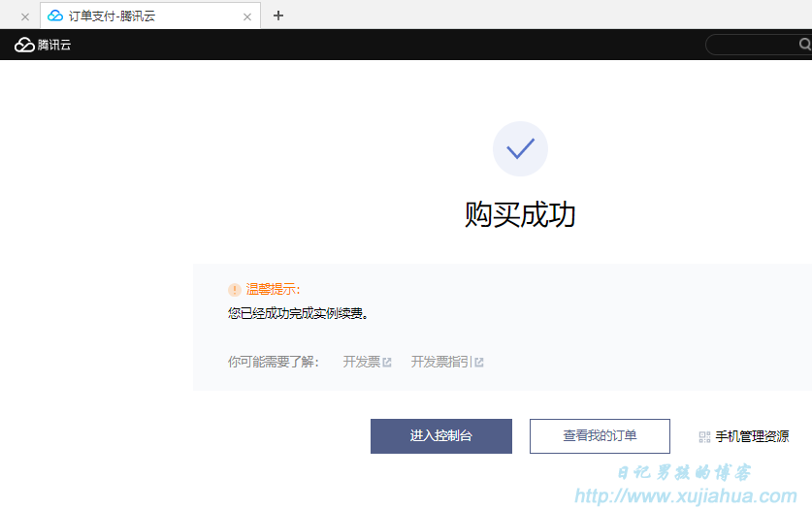Click the Tencent Cloud logo in header
Screen dimensions: 812x509
click(x=43, y=45)
